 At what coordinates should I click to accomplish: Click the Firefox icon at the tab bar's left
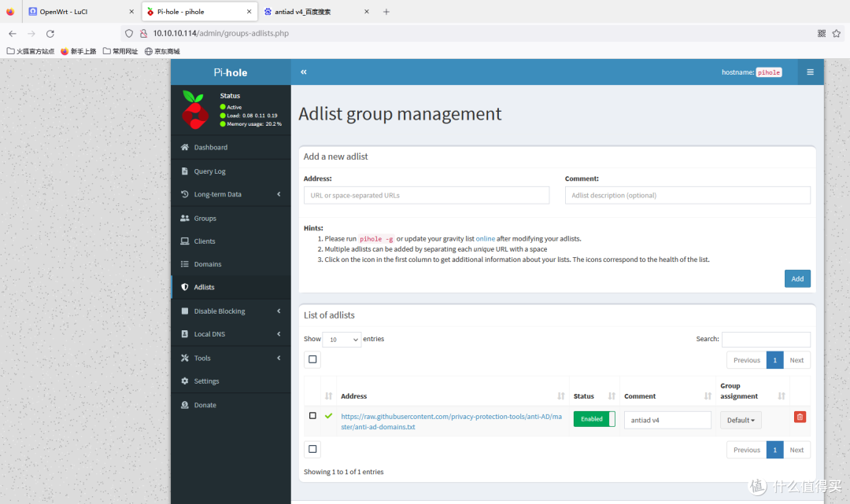click(x=10, y=11)
